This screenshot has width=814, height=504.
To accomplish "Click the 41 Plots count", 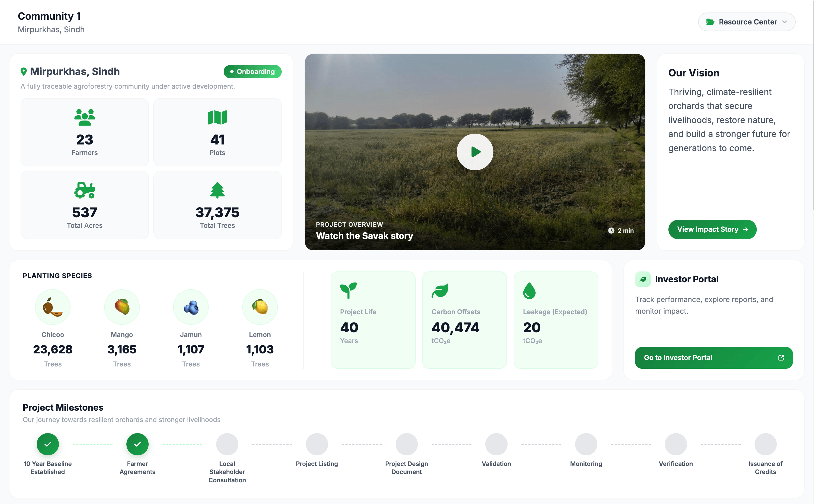I will click(x=217, y=140).
